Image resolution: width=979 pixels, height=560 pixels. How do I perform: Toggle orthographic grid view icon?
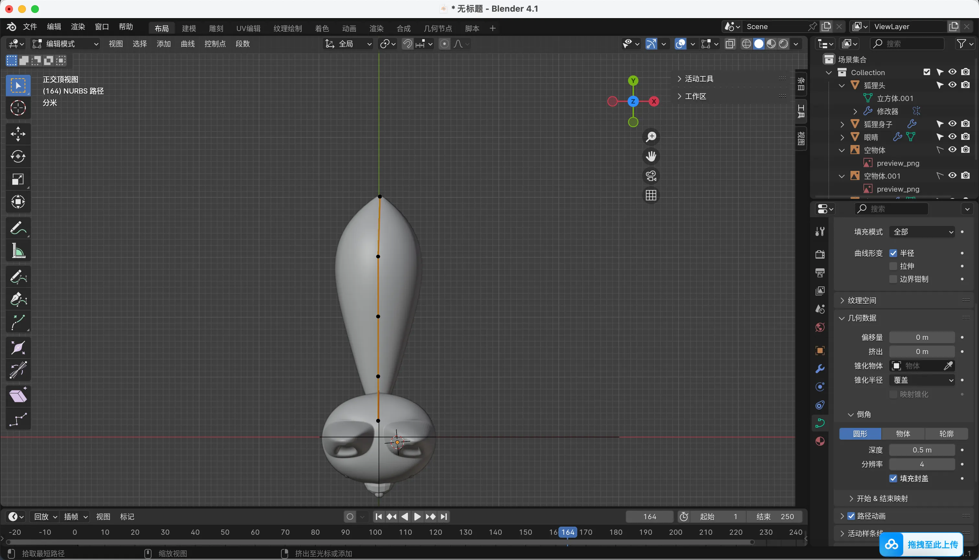click(x=651, y=196)
